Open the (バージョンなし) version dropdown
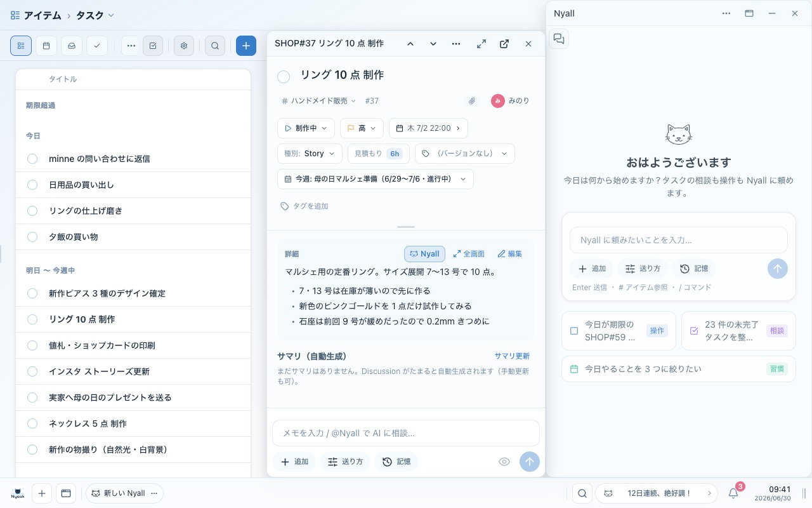 [x=465, y=154]
